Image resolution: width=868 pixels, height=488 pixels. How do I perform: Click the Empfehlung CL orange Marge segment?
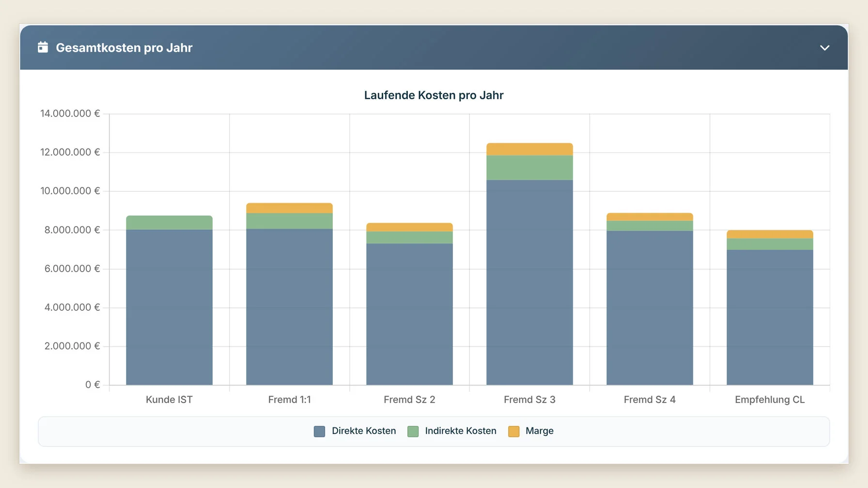pyautogui.click(x=770, y=234)
